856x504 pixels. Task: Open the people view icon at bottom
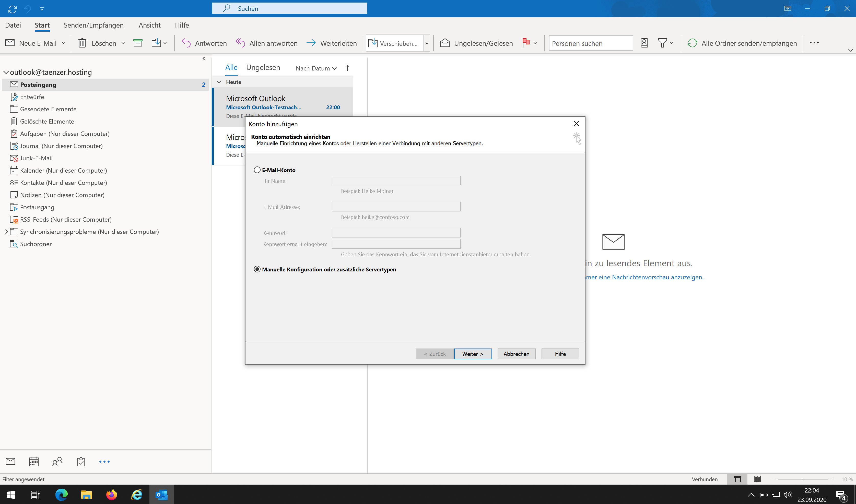point(57,462)
